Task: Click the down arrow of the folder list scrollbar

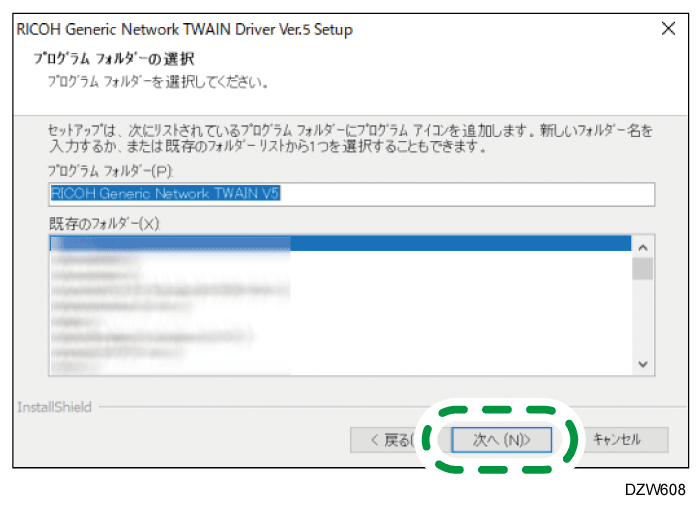Action: click(643, 364)
